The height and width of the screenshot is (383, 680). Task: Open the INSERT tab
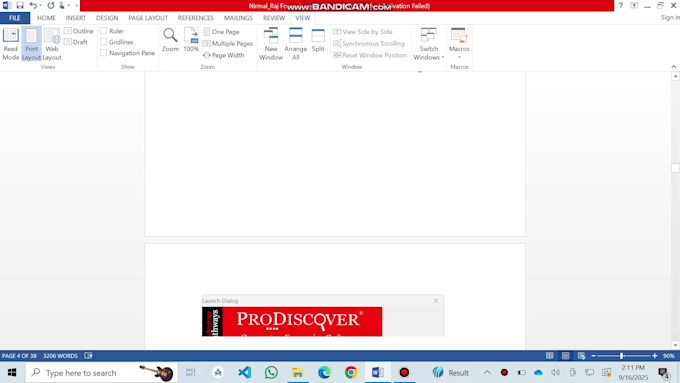[76, 18]
